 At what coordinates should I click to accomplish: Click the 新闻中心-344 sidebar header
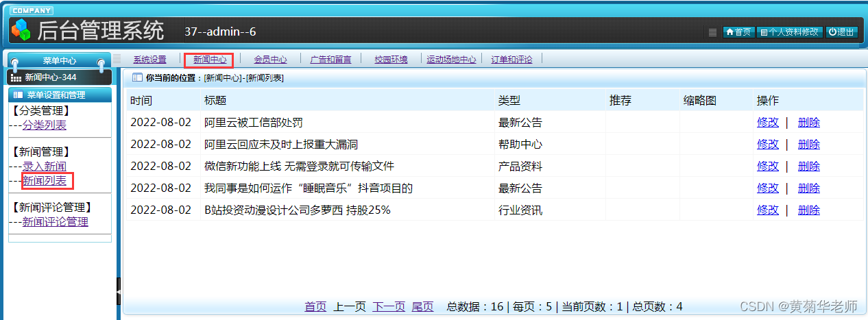pyautogui.click(x=59, y=77)
